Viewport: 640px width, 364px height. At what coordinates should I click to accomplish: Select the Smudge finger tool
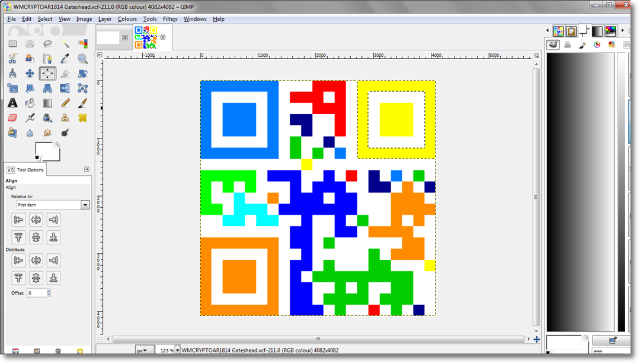pyautogui.click(x=47, y=133)
